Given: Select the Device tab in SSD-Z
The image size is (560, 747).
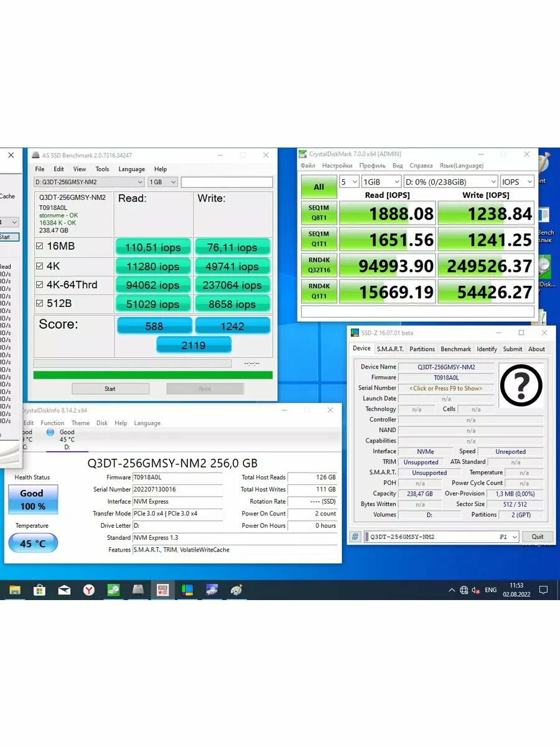Looking at the screenshot, I should point(362,349).
